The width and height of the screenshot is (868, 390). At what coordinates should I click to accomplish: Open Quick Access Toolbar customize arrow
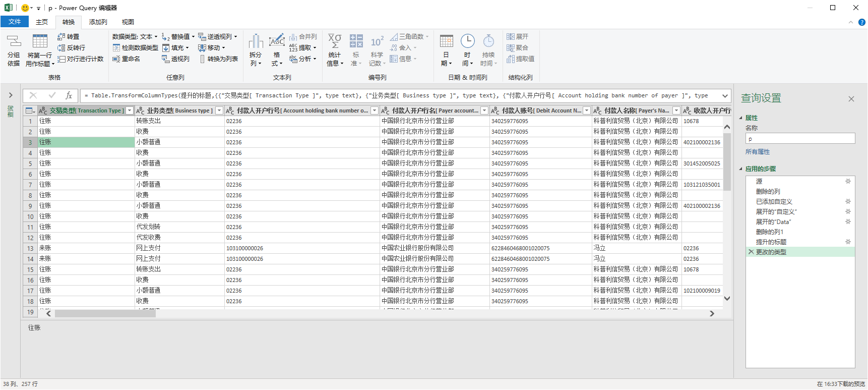coord(38,8)
